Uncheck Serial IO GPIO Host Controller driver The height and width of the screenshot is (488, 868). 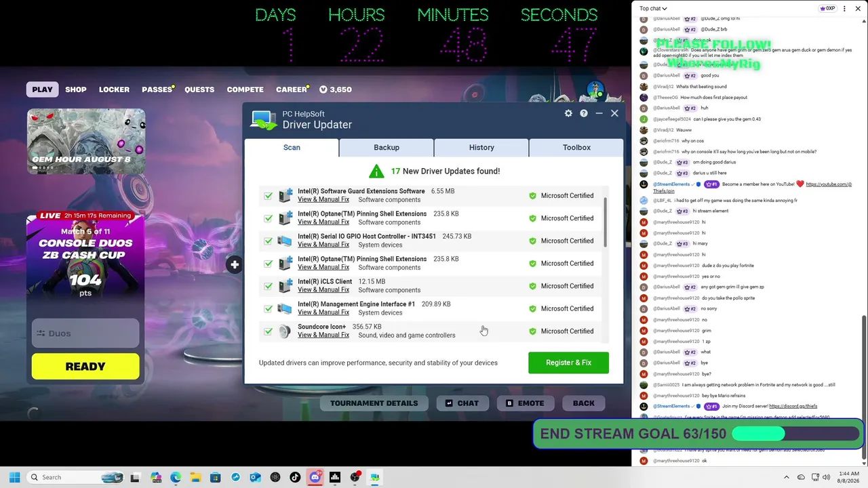[269, 241]
